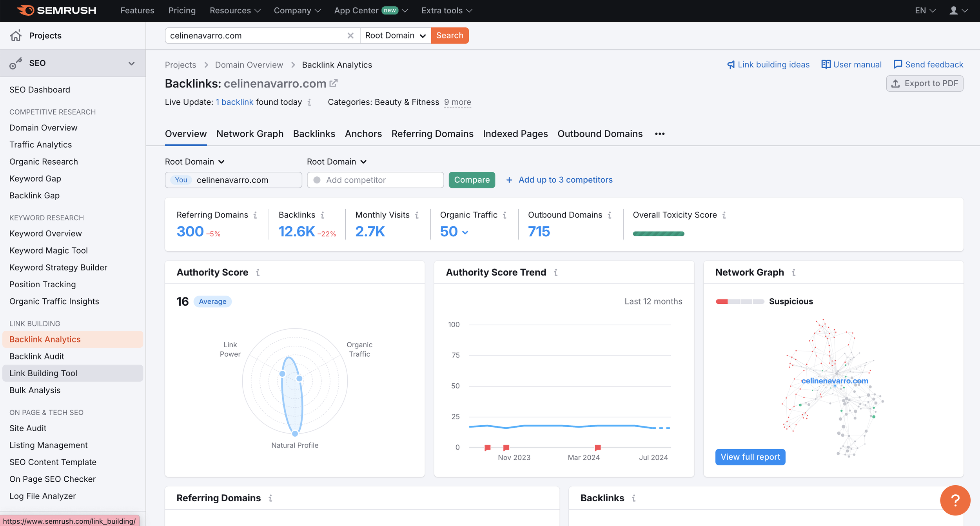Expand the Organic Traffic 50 dropdown
980x526 pixels.
click(465, 232)
